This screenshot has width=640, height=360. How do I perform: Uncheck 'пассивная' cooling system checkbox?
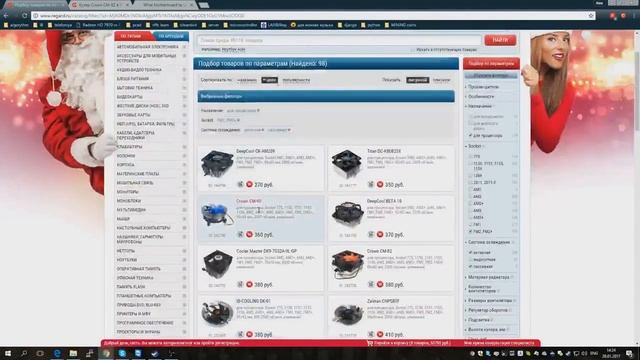[471, 267]
